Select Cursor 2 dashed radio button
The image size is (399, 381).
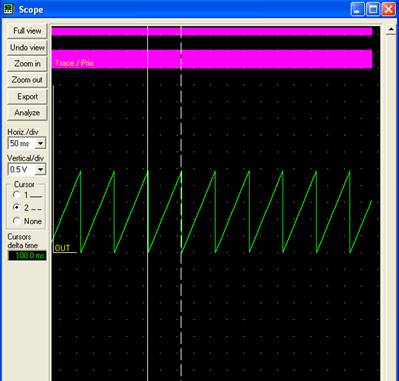16,208
